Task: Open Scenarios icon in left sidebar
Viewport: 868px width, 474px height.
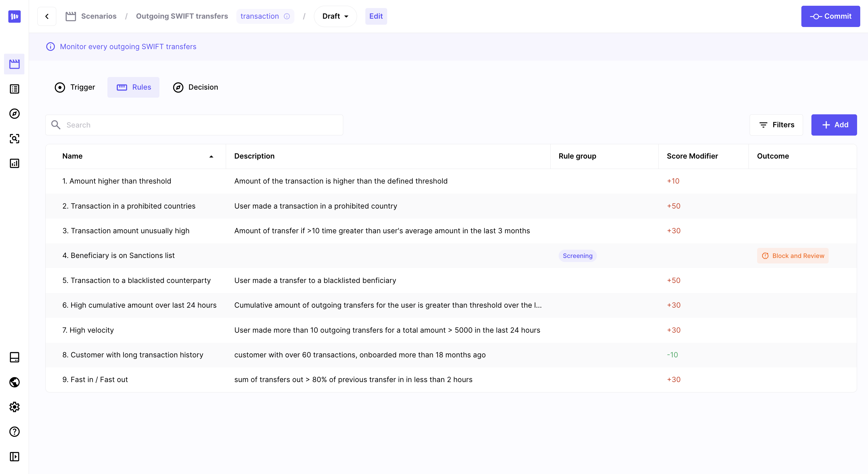Action: [x=14, y=64]
